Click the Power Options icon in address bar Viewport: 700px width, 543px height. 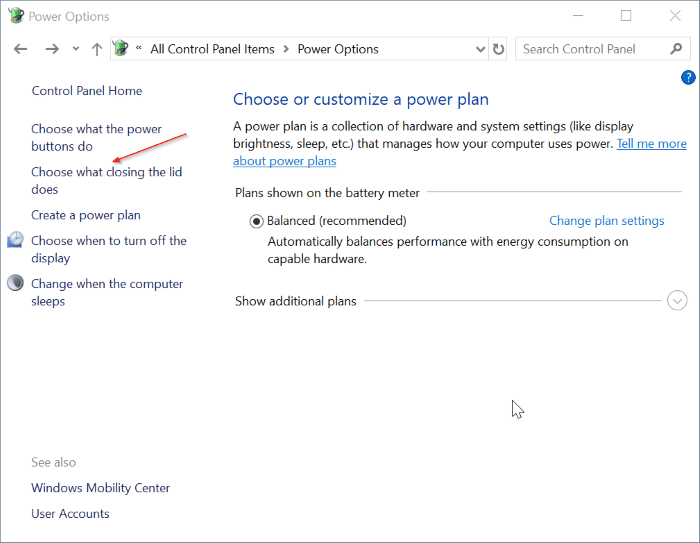pos(121,48)
